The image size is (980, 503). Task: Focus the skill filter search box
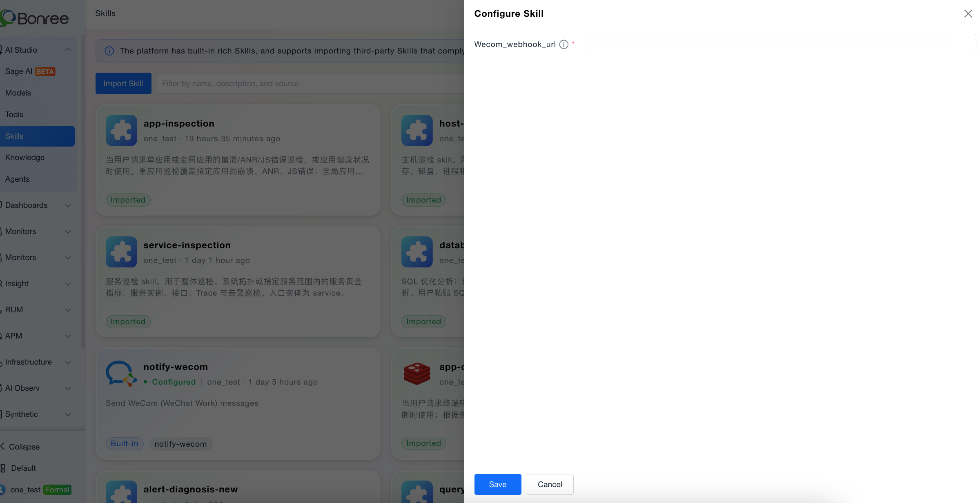[x=310, y=83]
